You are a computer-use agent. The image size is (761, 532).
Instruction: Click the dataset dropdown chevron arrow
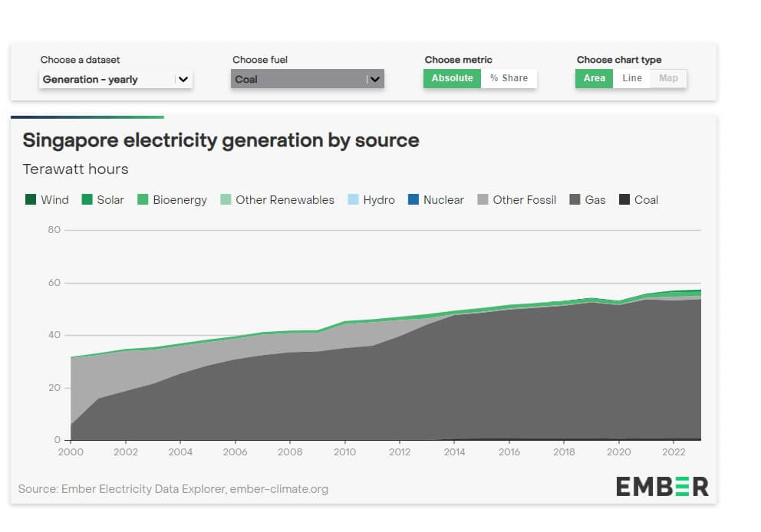[183, 79]
